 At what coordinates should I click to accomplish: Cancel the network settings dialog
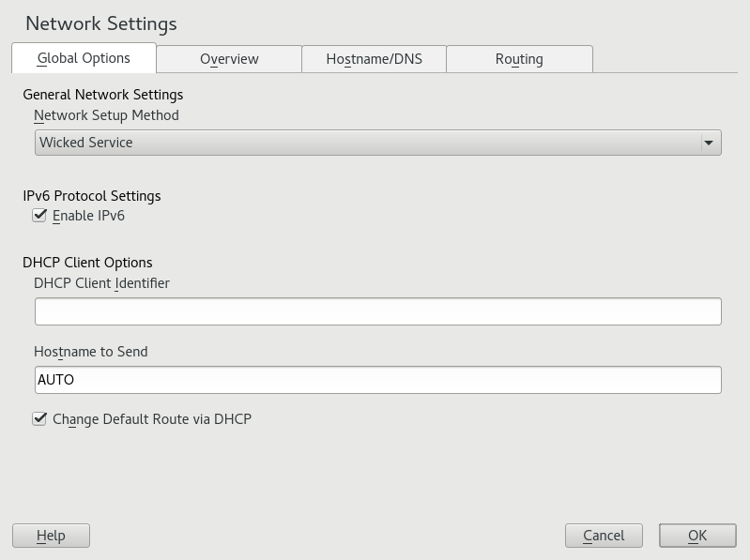click(x=604, y=536)
